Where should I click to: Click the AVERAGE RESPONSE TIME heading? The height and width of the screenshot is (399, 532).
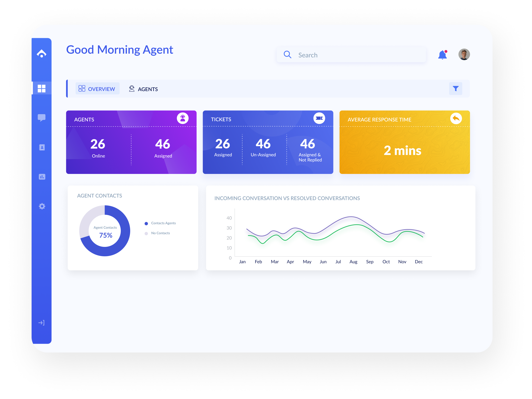click(379, 119)
